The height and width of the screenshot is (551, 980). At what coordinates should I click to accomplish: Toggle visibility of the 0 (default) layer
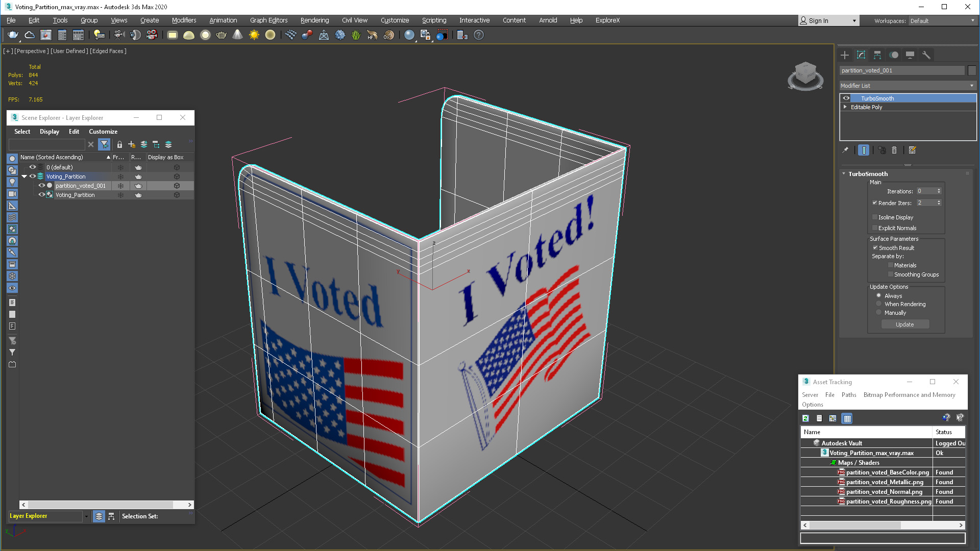[x=33, y=167]
